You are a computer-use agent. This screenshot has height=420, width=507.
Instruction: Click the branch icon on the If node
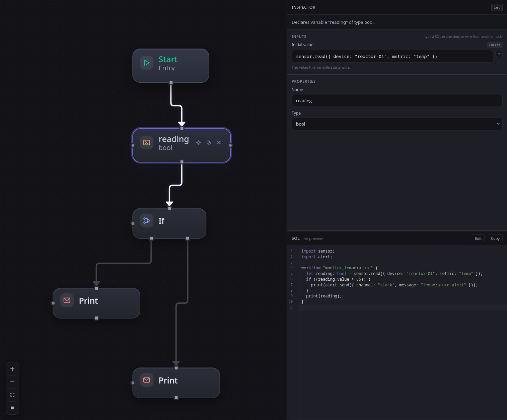[147, 221]
